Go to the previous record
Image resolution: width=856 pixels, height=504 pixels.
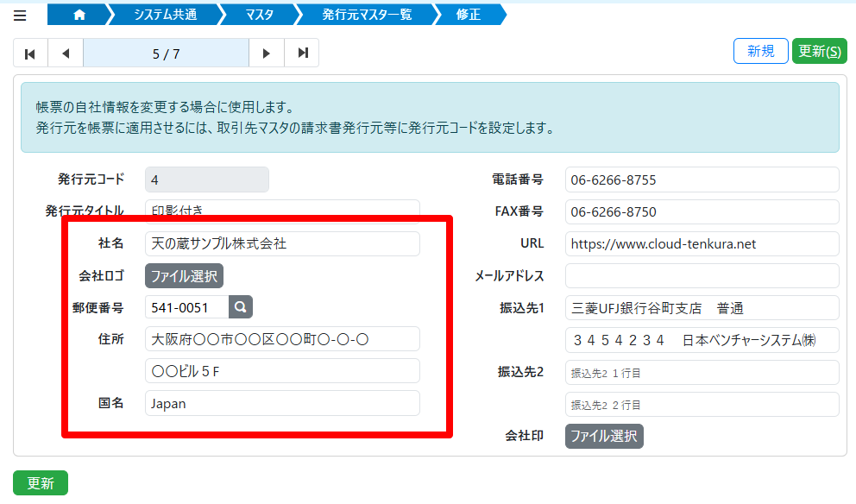click(66, 54)
